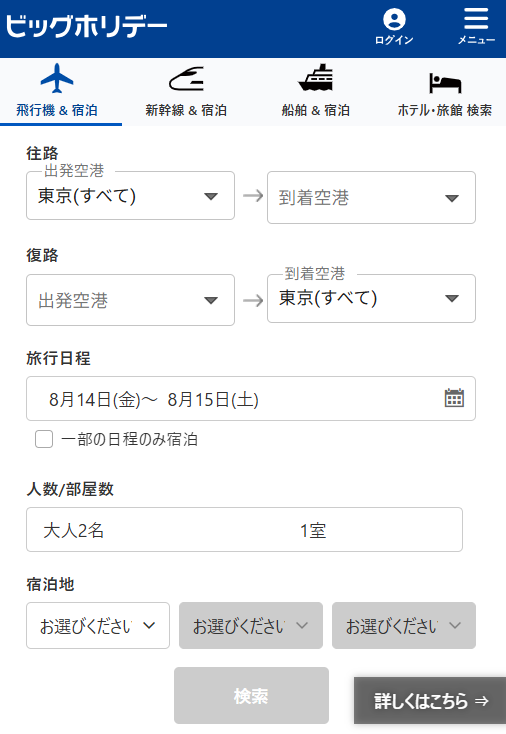
Task: Select the 8月14日(金)〜8月15日(土) date field
Action: tap(251, 398)
